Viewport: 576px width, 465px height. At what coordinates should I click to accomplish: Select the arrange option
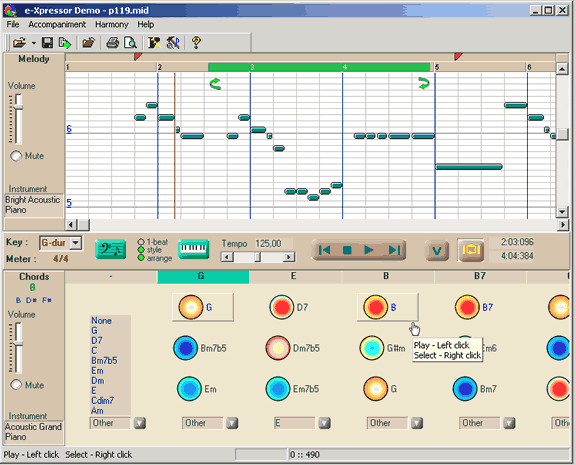click(x=141, y=258)
